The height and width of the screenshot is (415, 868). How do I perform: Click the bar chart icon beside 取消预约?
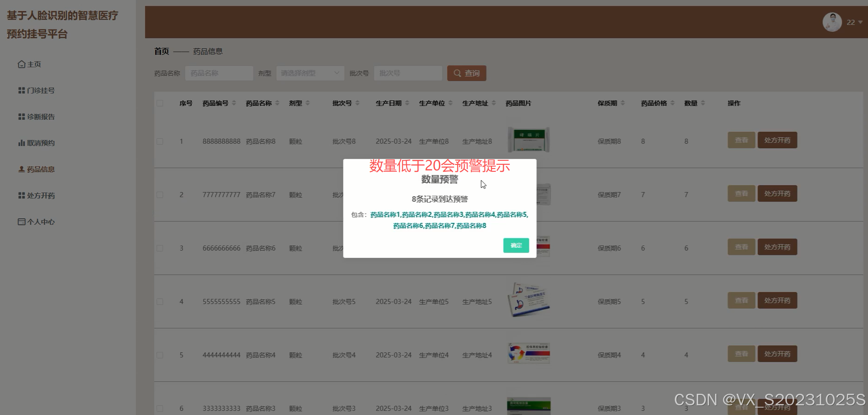pyautogui.click(x=22, y=143)
